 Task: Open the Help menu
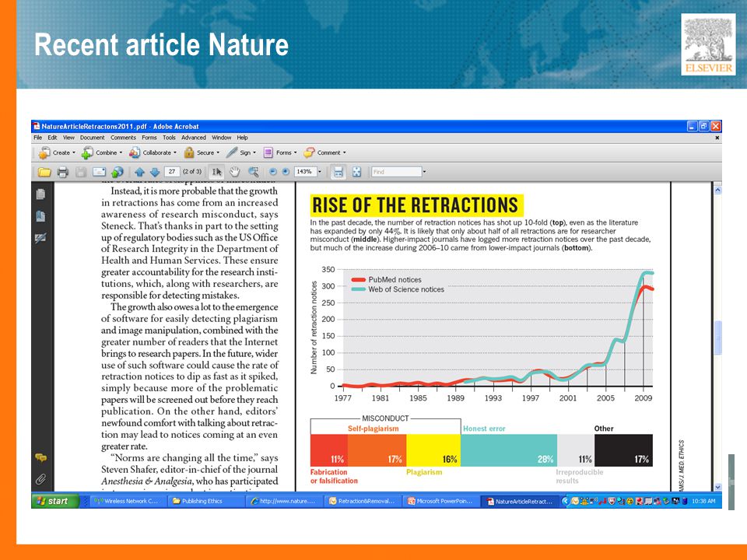243,138
